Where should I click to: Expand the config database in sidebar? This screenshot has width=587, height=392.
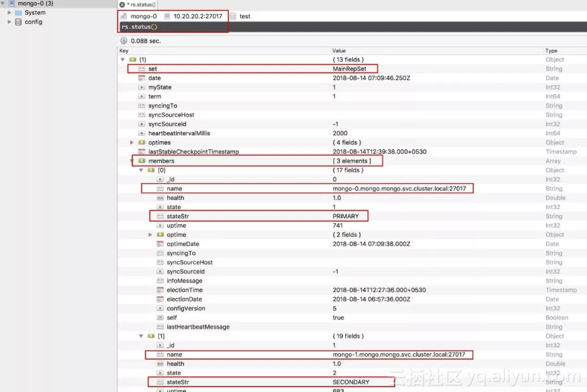tap(9, 22)
